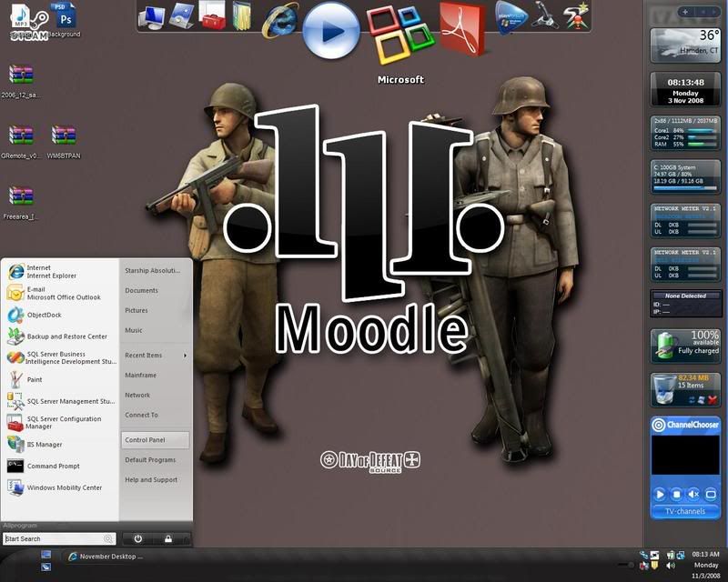The width and height of the screenshot is (728, 582).
Task: Empty recycle bin via red X icon
Action: pos(713,399)
